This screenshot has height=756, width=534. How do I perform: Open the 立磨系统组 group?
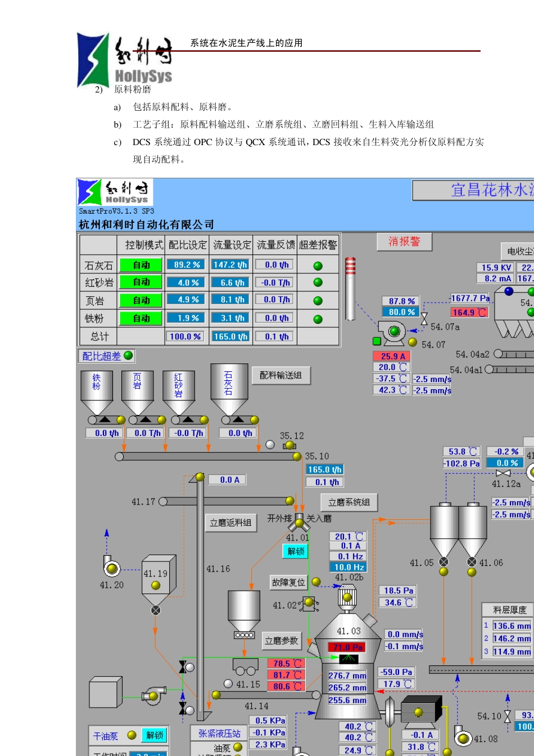pyautogui.click(x=349, y=502)
